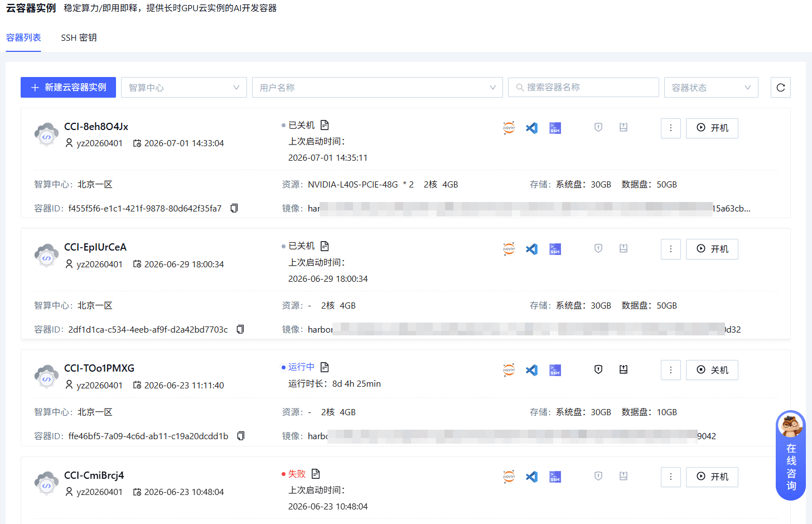The height and width of the screenshot is (524, 812).
Task: Open Jupyter for container CCI-EpIUrCeA
Action: (x=509, y=249)
